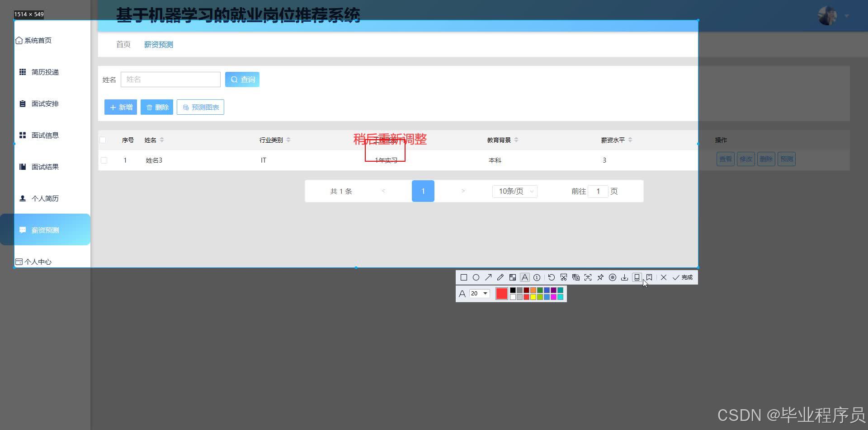Activate the numbered step marker tool
This screenshot has width=868, height=430.
click(537, 277)
